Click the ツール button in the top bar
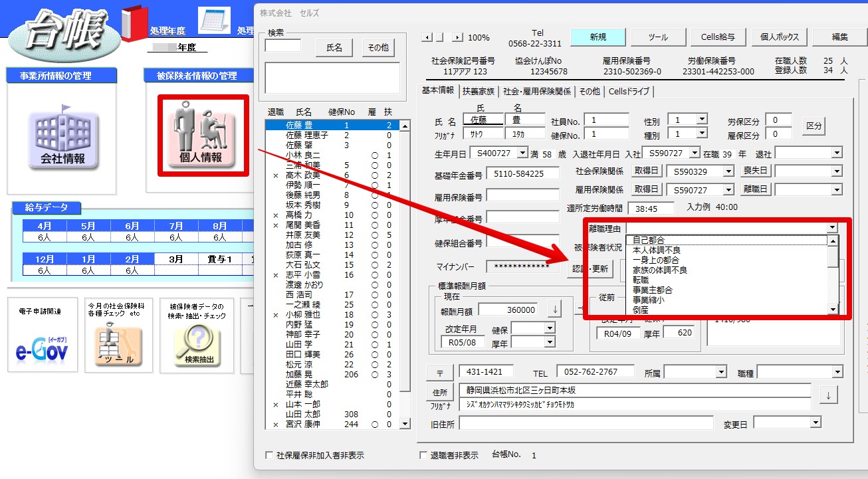 tap(659, 37)
